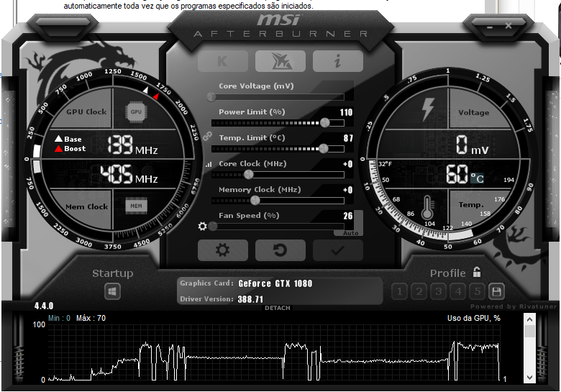The height and width of the screenshot is (392, 561).
Task: Open settings with the gear button
Action: pyautogui.click(x=222, y=250)
